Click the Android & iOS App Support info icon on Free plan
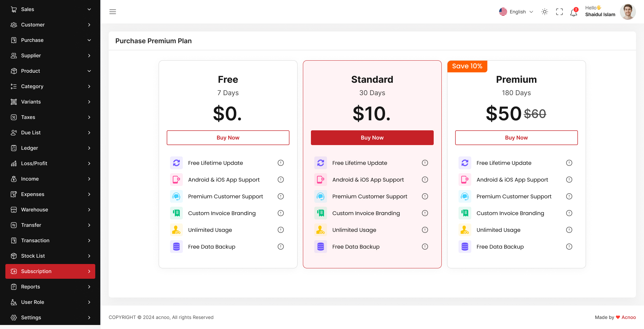 pyautogui.click(x=281, y=180)
